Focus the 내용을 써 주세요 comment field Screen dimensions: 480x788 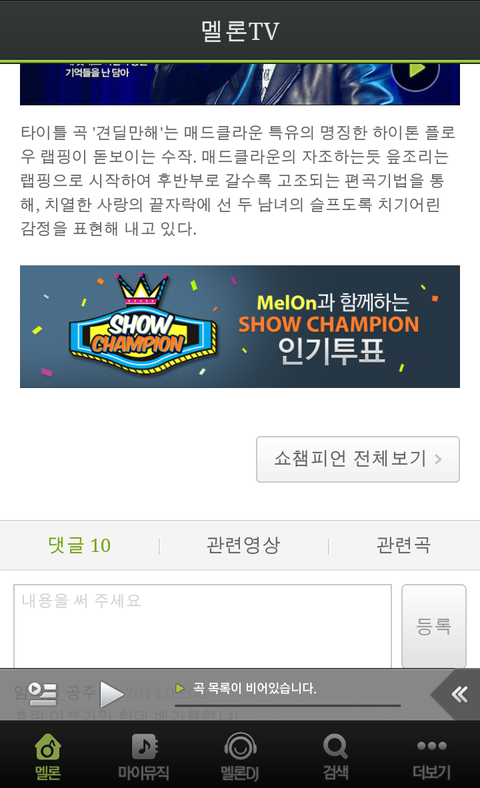coord(203,626)
